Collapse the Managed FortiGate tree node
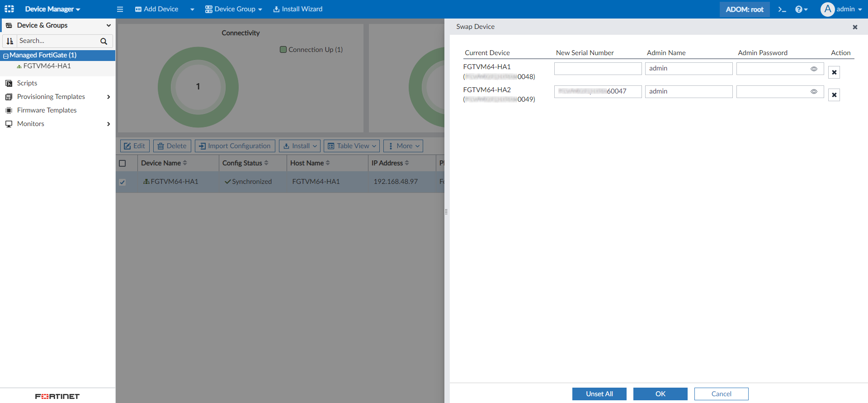This screenshot has width=868, height=403. pos(6,56)
